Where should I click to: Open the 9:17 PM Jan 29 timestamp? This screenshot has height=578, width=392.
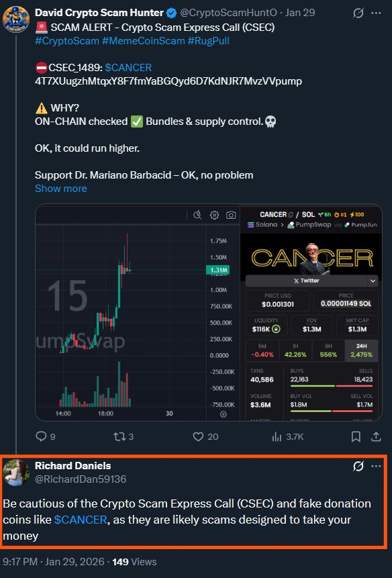click(55, 562)
